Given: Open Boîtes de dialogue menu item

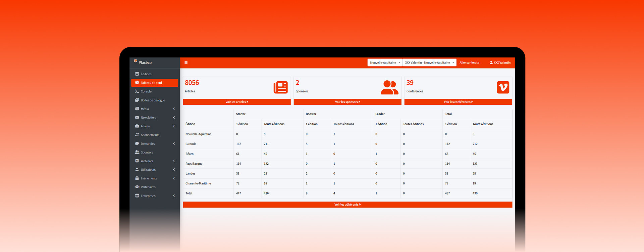Looking at the screenshot, I should pos(153,100).
